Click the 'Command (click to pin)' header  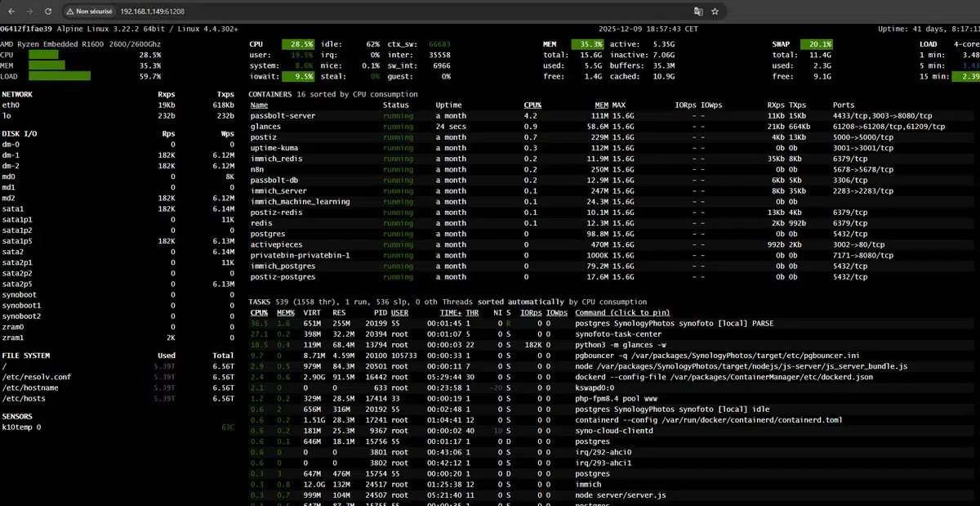click(622, 312)
